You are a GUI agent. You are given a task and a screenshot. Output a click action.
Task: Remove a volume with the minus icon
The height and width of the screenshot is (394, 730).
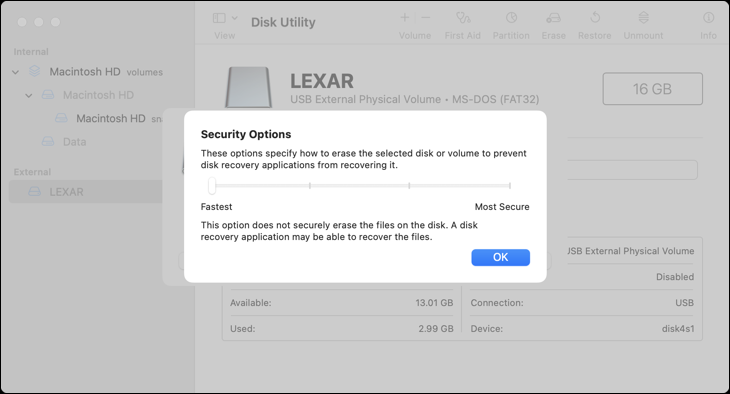(426, 18)
